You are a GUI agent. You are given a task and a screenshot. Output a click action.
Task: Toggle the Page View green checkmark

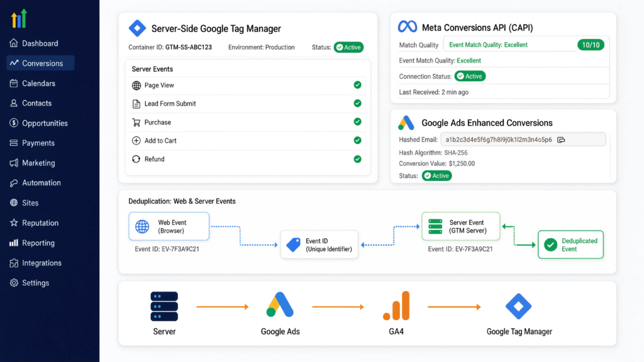(x=357, y=85)
